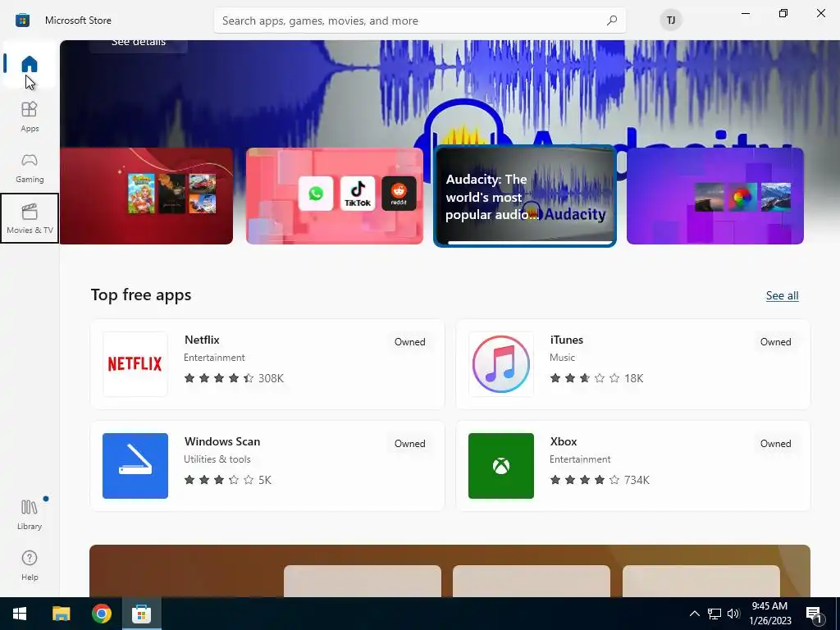The height and width of the screenshot is (630, 840).
Task: Click Music category under iTunes
Action: click(562, 358)
